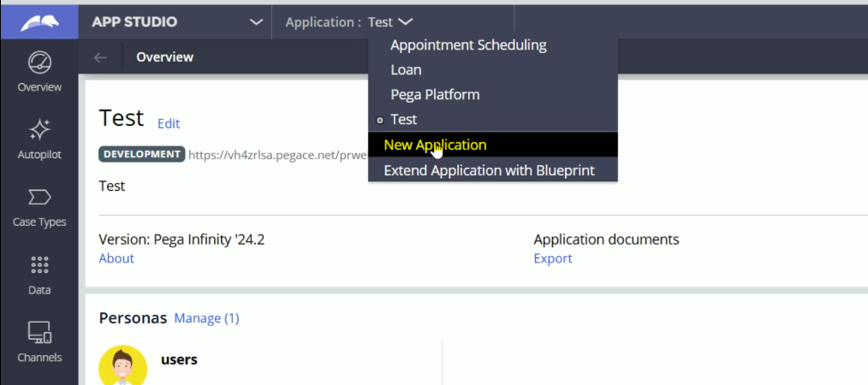Click the DEVELOPMENT badge
Viewport: 868px width, 385px height.
coord(142,154)
